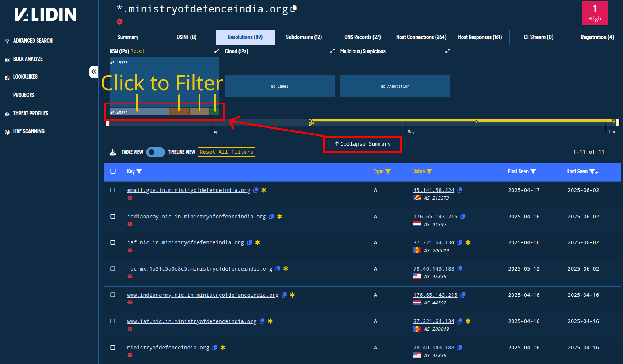The image size is (623, 364).
Task: Select checkbox for email.gov.in row
Action: [x=113, y=190]
